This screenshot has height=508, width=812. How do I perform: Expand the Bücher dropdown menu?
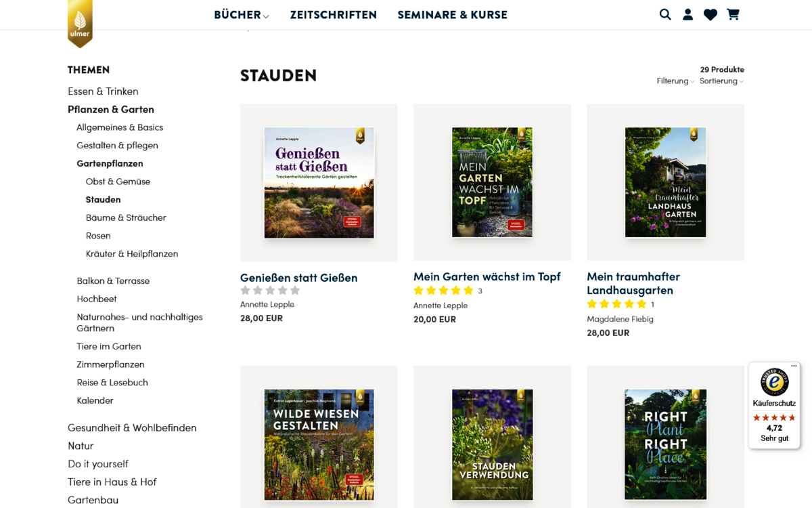[x=241, y=15]
